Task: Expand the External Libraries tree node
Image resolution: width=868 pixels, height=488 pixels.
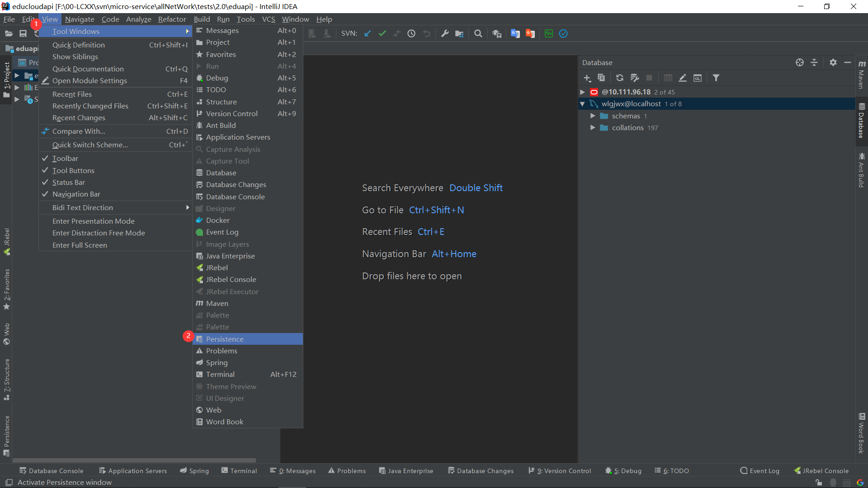Action: click(17, 87)
